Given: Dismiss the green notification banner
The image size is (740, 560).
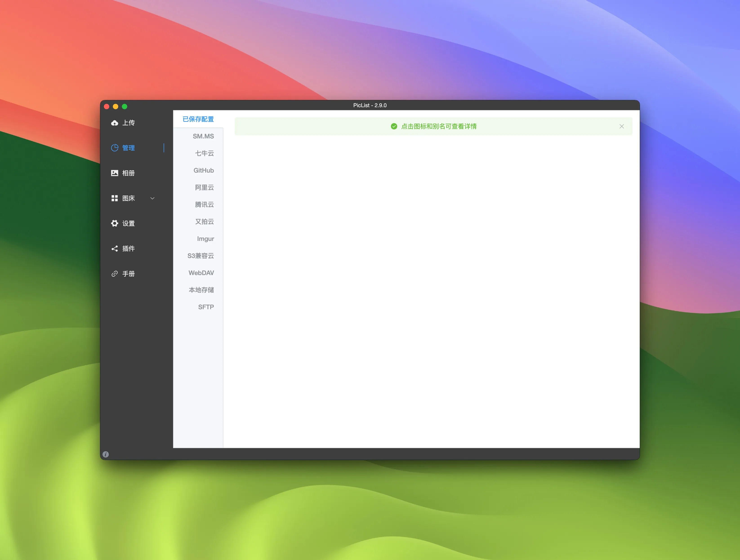Looking at the screenshot, I should coord(622,126).
